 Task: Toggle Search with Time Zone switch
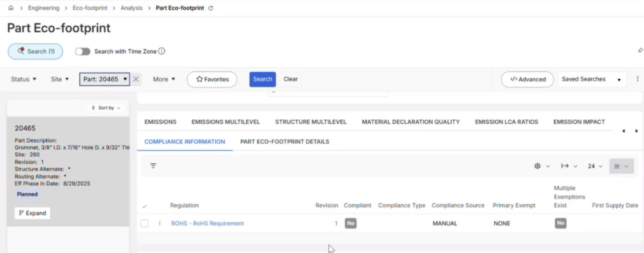click(83, 51)
